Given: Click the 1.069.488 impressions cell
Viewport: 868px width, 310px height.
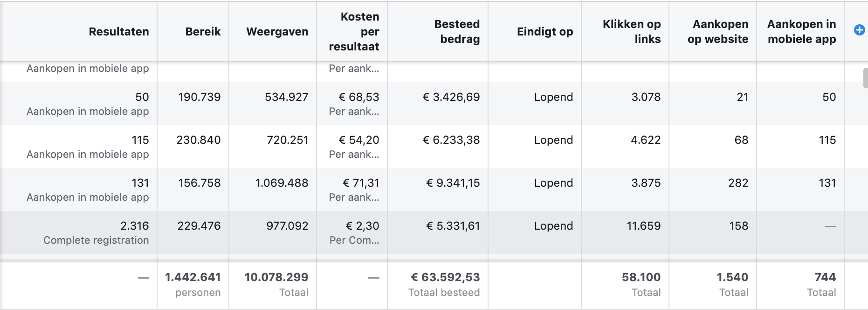Looking at the screenshot, I should [x=282, y=183].
